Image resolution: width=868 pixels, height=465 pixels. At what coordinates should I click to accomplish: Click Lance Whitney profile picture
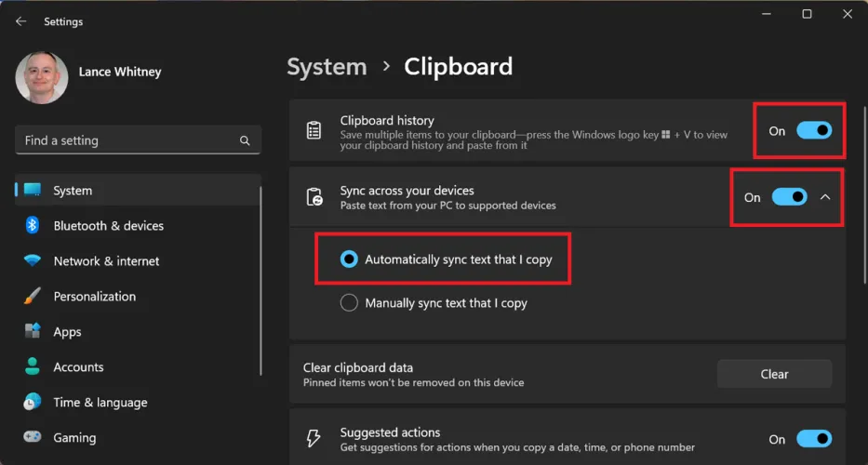click(x=42, y=77)
